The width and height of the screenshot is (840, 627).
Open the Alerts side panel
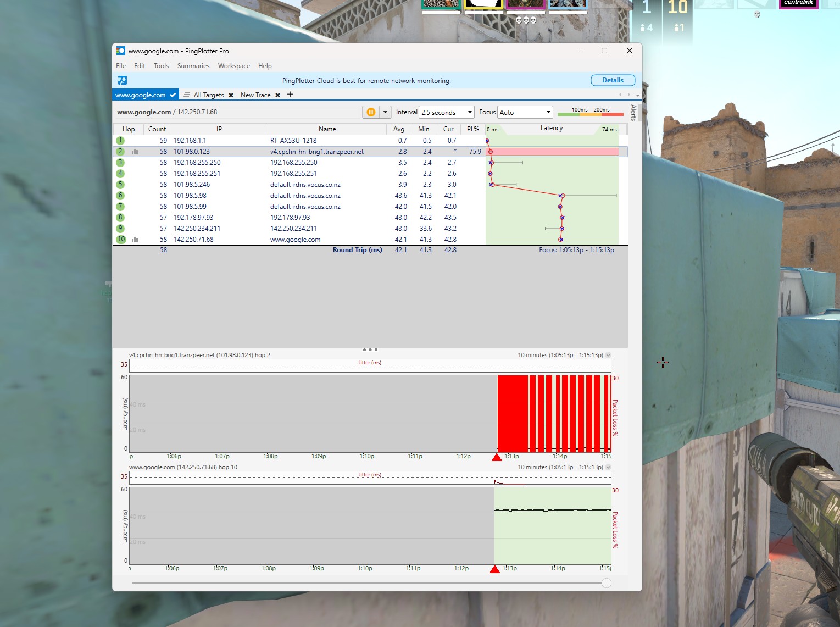click(x=633, y=113)
